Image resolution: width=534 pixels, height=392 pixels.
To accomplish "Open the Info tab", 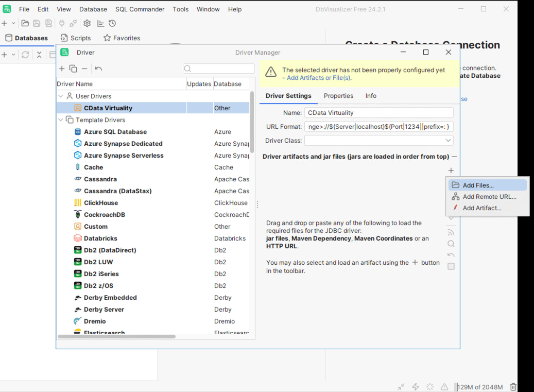I will coord(371,96).
